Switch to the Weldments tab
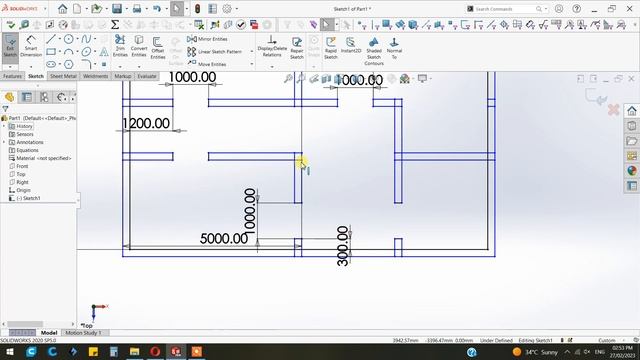 [x=96, y=76]
